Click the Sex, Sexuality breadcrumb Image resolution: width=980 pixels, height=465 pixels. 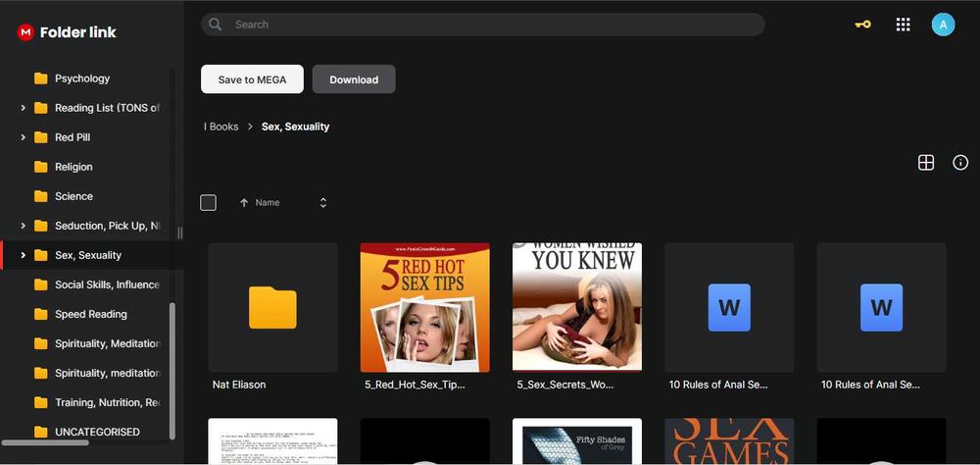tap(295, 127)
